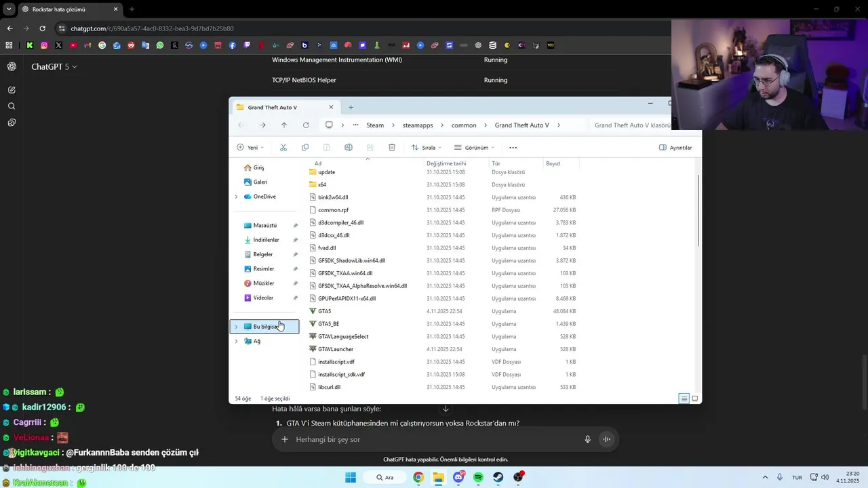
Task: Go back in Chrome browser
Action: (9, 28)
